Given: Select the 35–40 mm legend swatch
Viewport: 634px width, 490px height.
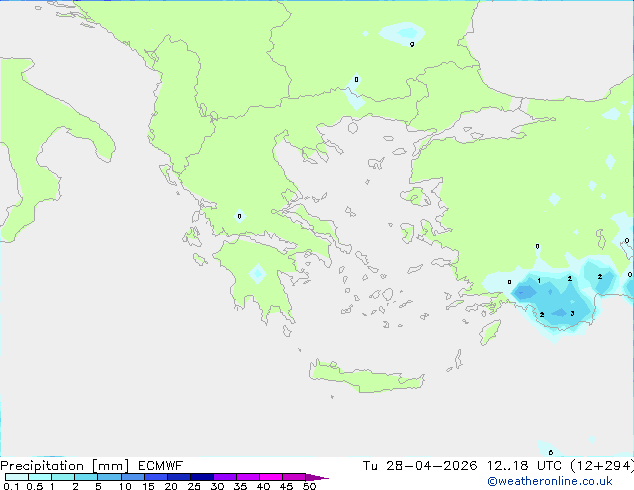Looking at the screenshot, I should click(248, 477).
